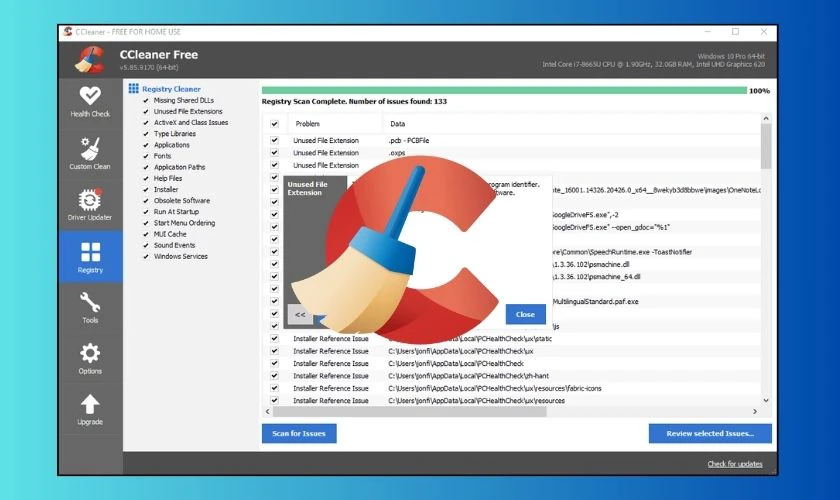Click the horizontal scrollbar thumb
The height and width of the screenshot is (500, 840).
pos(410,412)
